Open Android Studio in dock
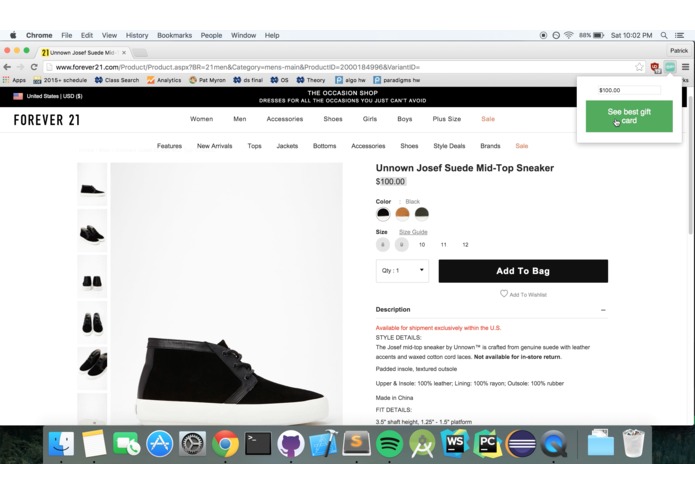Image resolution: width=695 pixels, height=494 pixels. (x=422, y=443)
